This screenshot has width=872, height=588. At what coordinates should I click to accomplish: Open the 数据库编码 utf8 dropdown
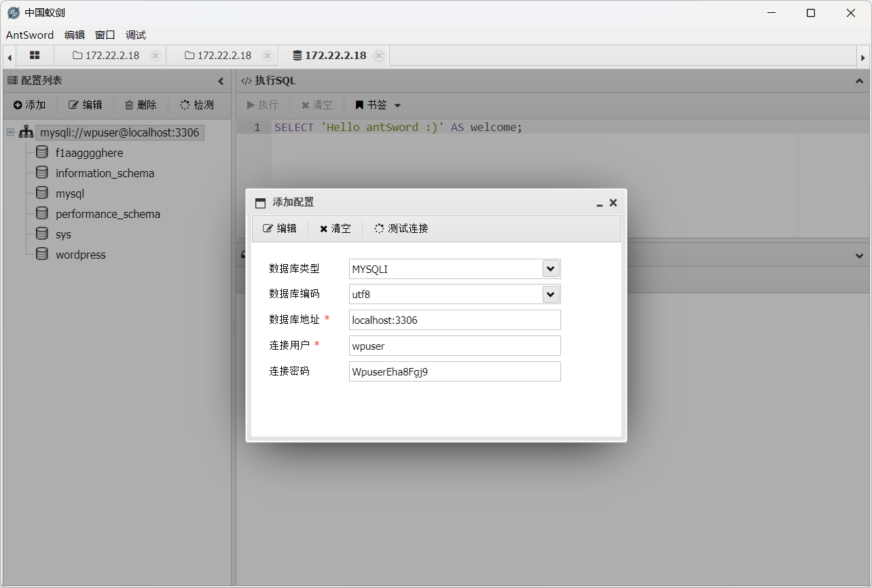(x=551, y=294)
